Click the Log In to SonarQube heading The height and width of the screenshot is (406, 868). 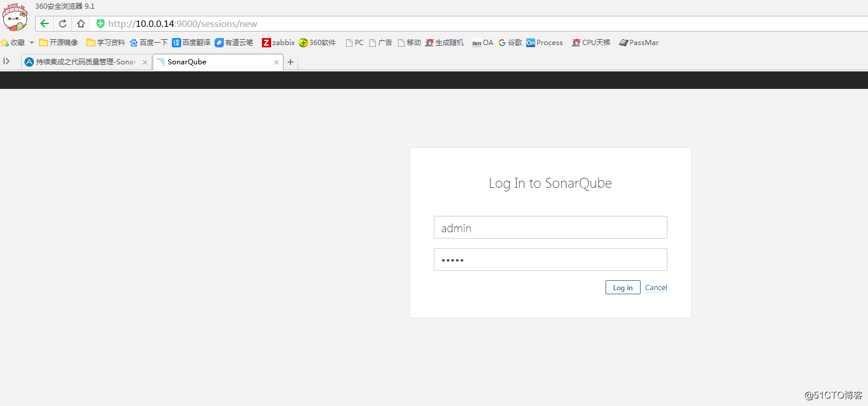click(550, 183)
